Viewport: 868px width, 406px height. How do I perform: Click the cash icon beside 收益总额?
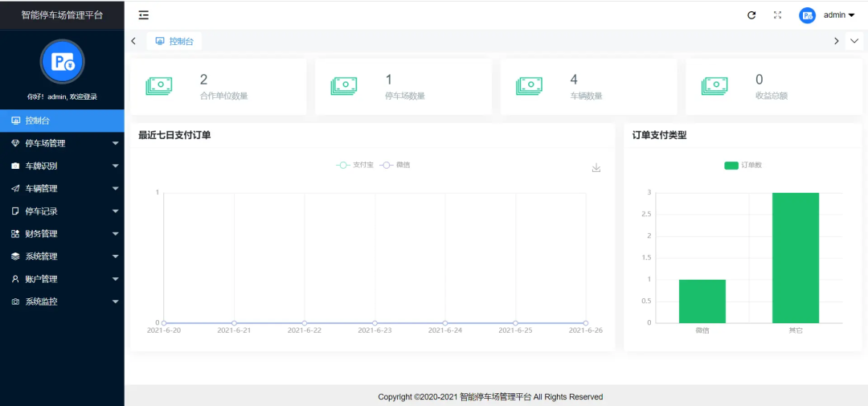[714, 86]
